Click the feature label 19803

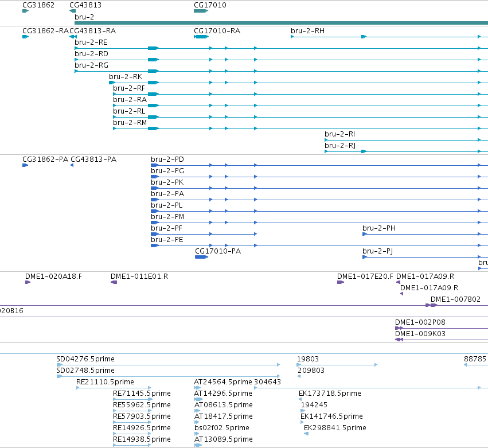tap(308, 359)
